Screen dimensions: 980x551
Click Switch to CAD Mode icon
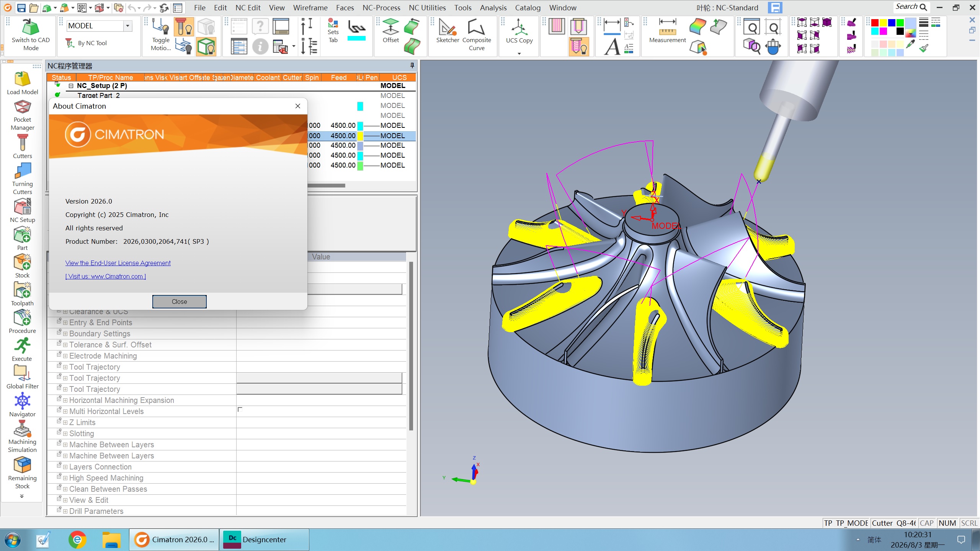point(31,35)
